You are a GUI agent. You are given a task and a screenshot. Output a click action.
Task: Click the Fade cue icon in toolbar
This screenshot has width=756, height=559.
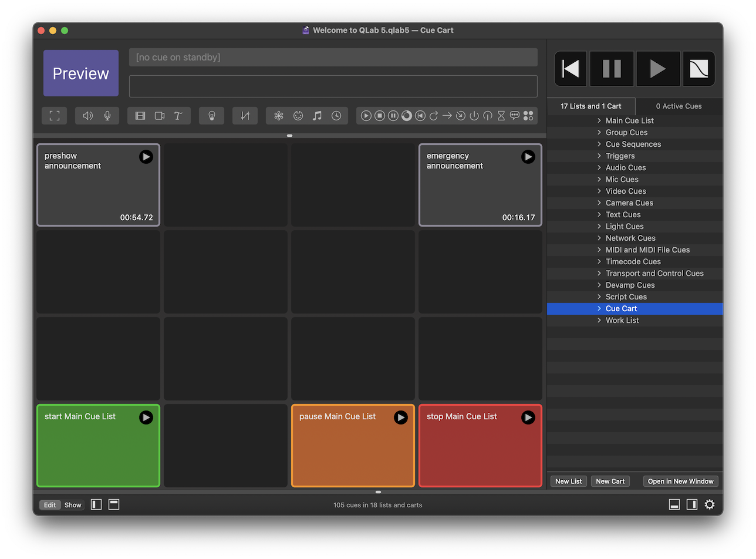click(245, 116)
